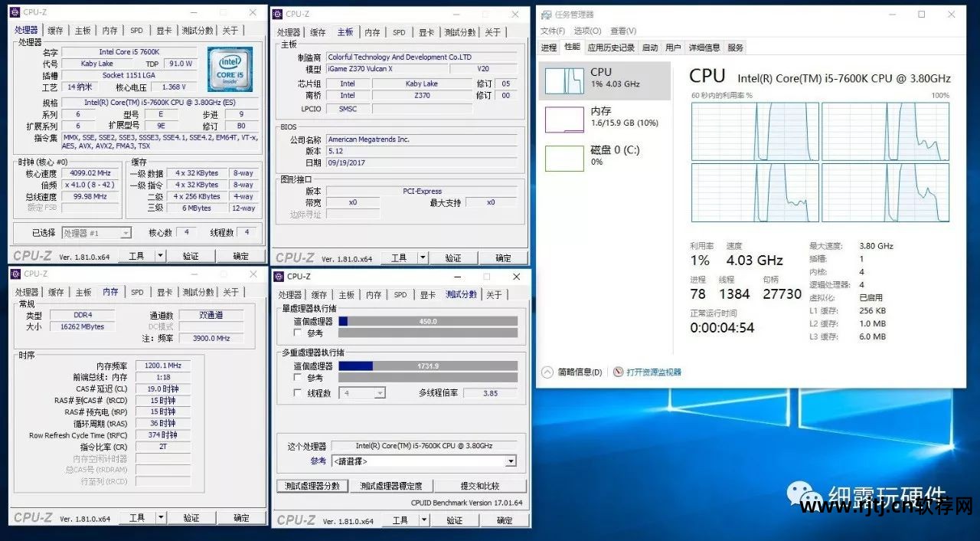Tick the 线程数 checkbox in the benchmark window
Image resolution: width=980 pixels, height=541 pixels.
pyautogui.click(x=299, y=393)
